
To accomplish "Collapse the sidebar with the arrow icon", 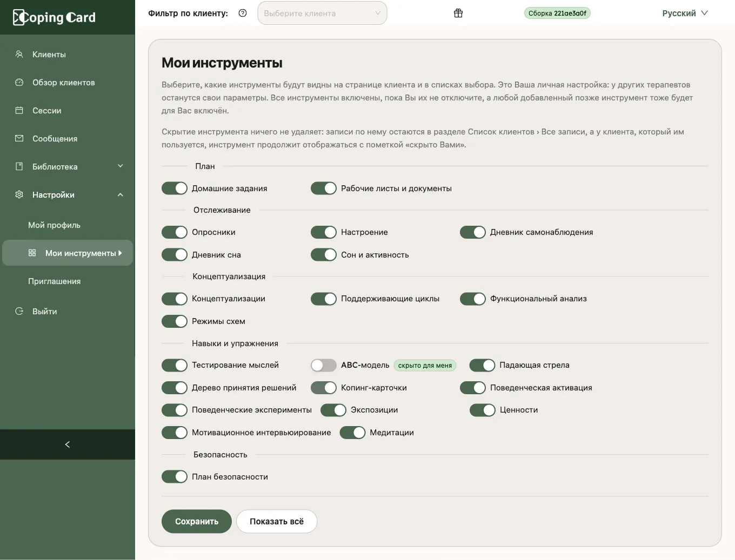I will point(68,444).
